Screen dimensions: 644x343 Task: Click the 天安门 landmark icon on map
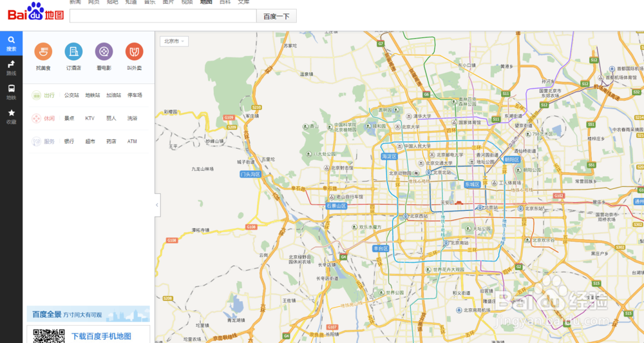point(459,202)
